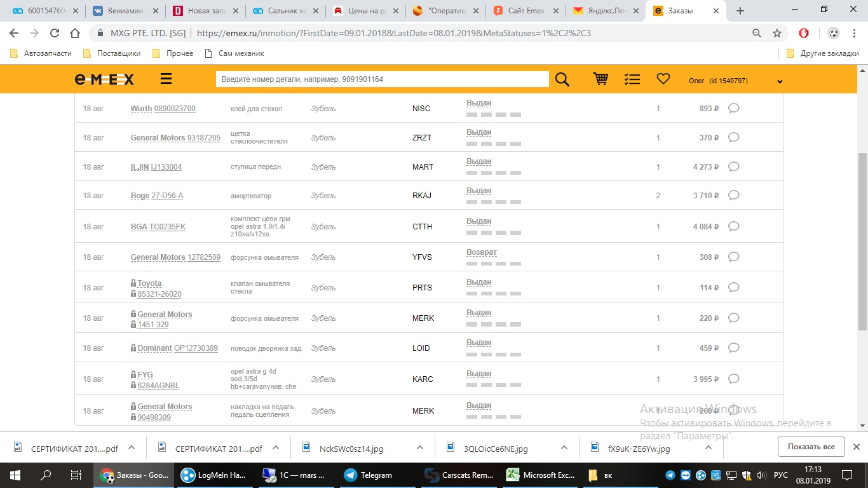Click the browser address bar URL
Screen dimensions: 868x488
click(394, 33)
